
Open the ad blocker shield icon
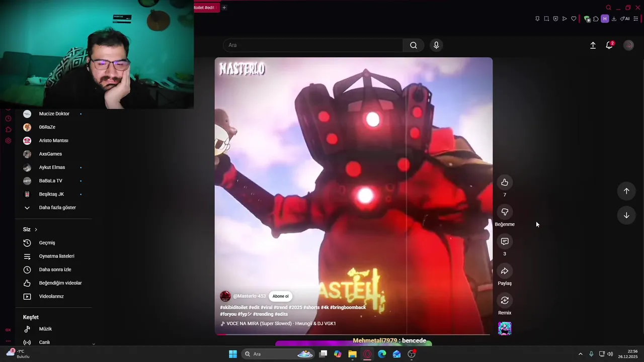tap(555, 19)
